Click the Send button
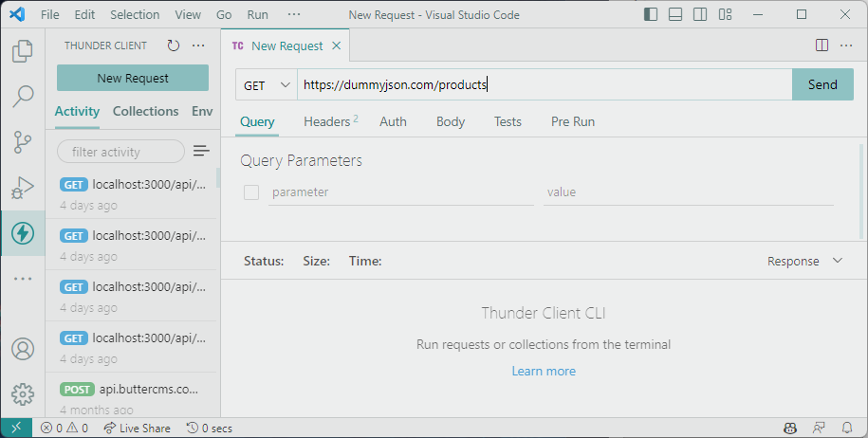Screen dimensions: 868x438 (822, 84)
